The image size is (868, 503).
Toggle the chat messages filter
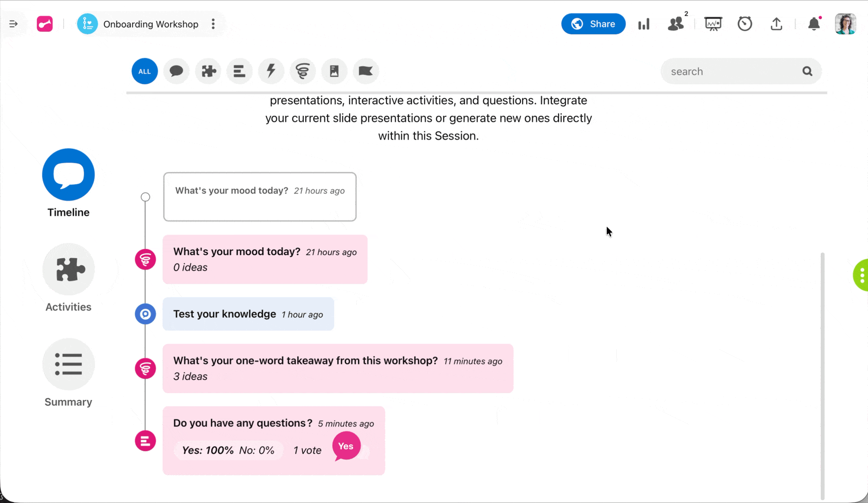point(176,71)
